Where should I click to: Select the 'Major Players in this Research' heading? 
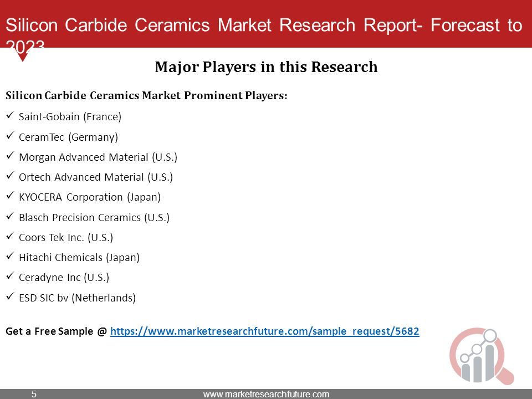pos(267,67)
